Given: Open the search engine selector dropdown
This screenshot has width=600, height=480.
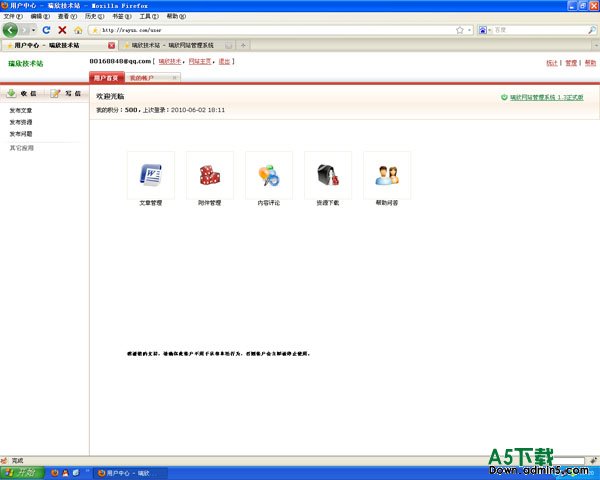Looking at the screenshot, I should [x=485, y=30].
